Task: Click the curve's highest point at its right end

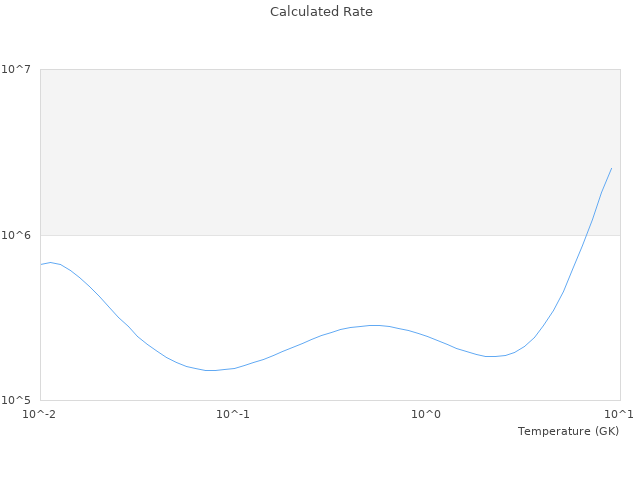Action: click(x=611, y=168)
